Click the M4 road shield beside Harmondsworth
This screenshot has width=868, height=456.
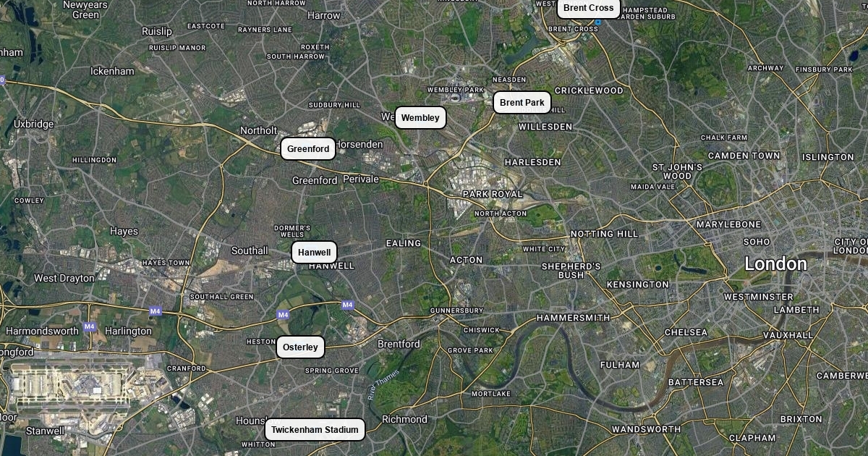point(90,326)
